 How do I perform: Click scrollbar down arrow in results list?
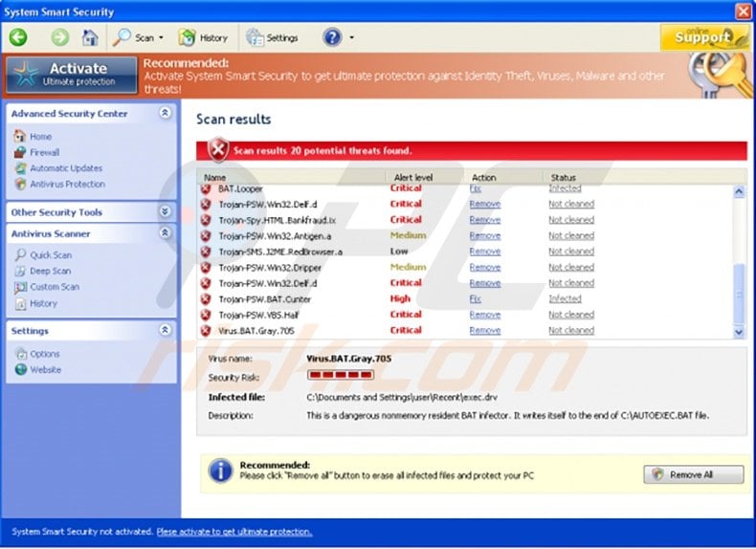coord(739,332)
